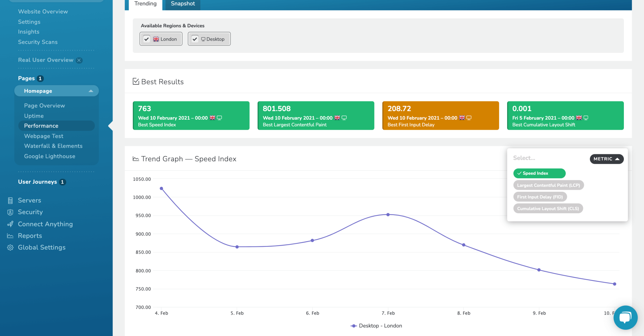
Task: Collapse the Homepage page section
Action: [91, 91]
